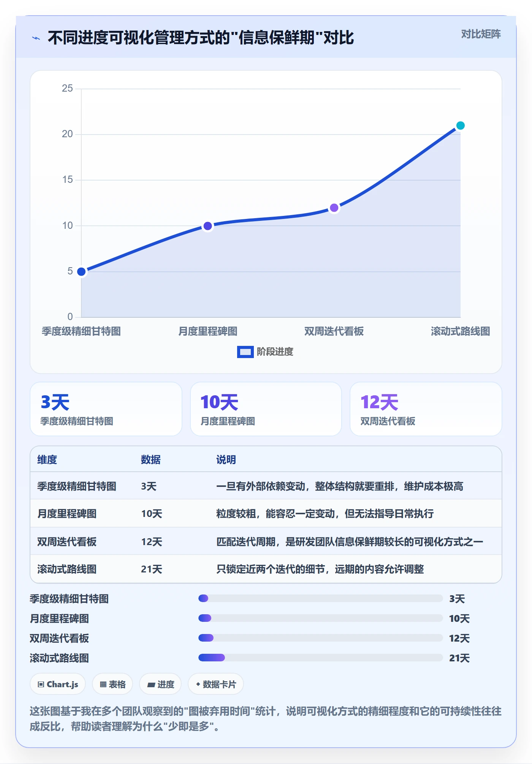The width and height of the screenshot is (532, 764).
Task: Click the 滚动式路线图 progress bar
Action: [320, 658]
